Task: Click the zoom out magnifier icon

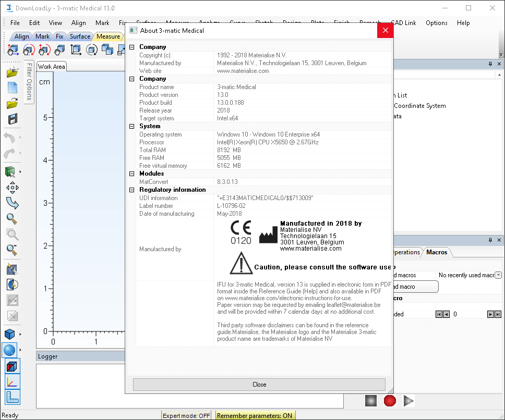Action: click(12, 250)
